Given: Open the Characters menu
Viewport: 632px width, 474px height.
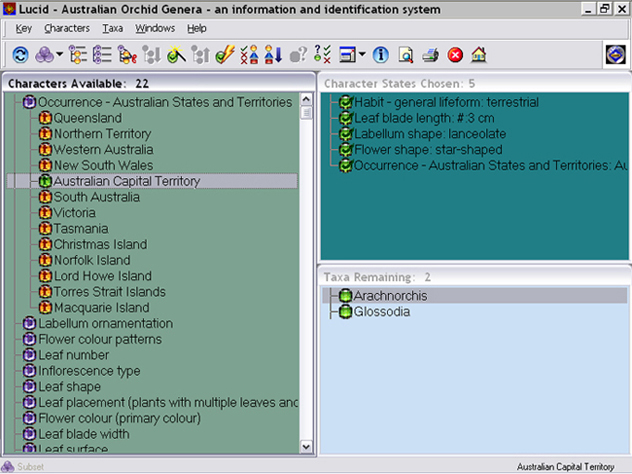Looking at the screenshot, I should (67, 28).
